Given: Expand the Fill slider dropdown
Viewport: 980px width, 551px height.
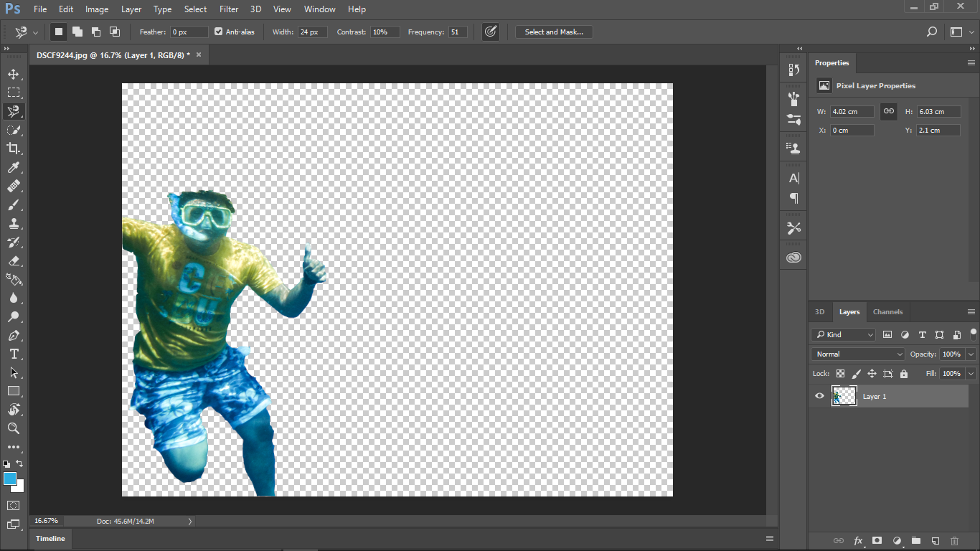Looking at the screenshot, I should tap(971, 373).
